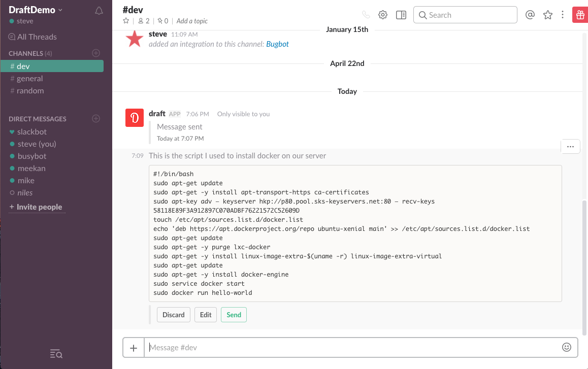
Task: Open DraftDemo workspace menu
Action: pyautogui.click(x=35, y=10)
